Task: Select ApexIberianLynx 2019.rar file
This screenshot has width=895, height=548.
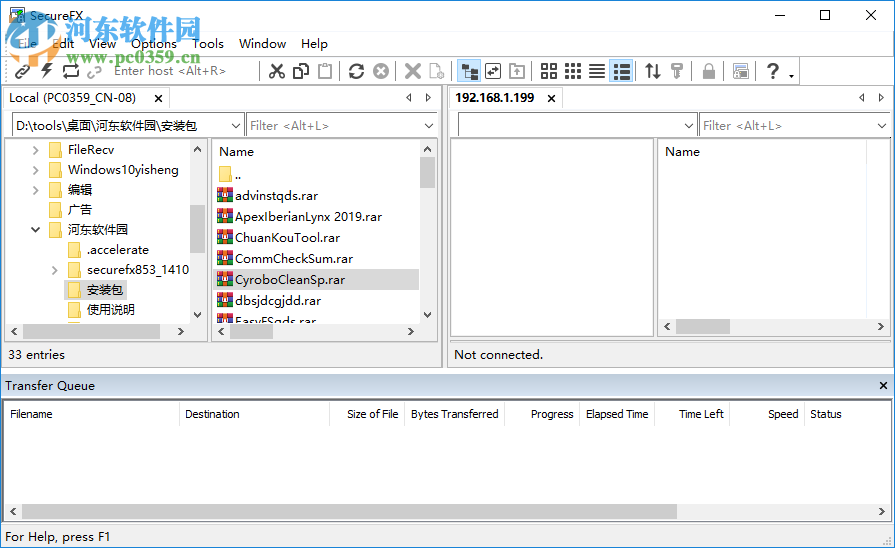Action: click(308, 217)
